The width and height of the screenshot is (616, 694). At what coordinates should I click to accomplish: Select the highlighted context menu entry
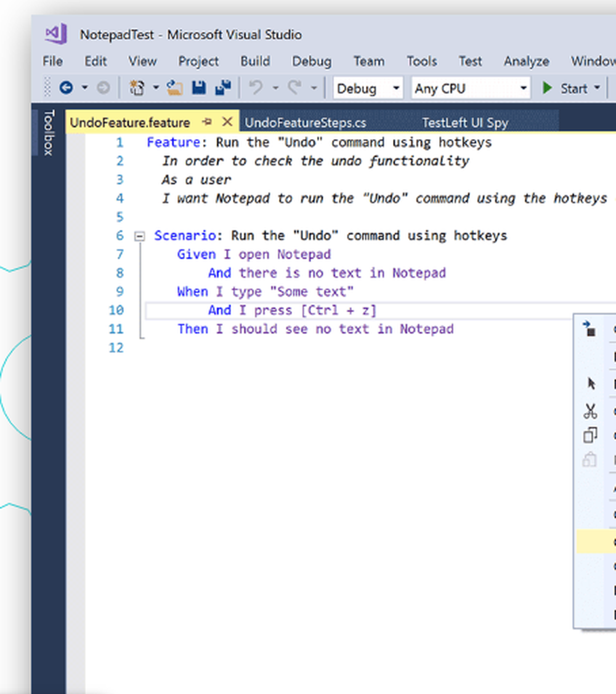pyautogui.click(x=596, y=541)
